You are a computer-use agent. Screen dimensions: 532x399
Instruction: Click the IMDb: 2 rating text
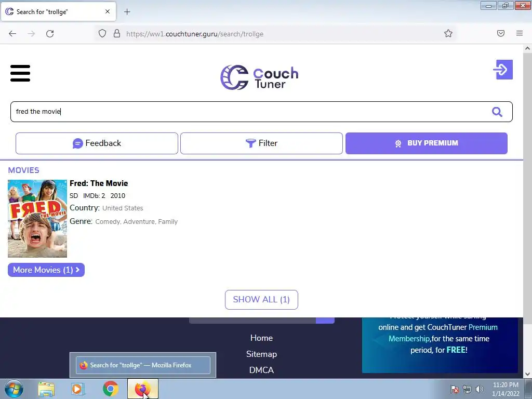(94, 196)
